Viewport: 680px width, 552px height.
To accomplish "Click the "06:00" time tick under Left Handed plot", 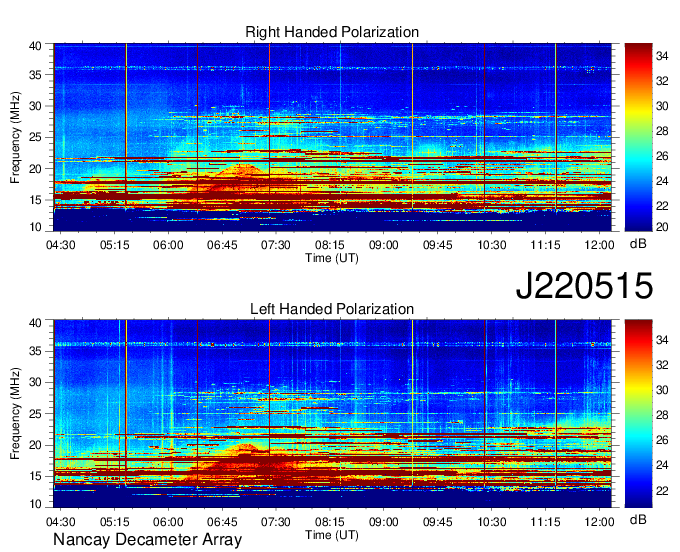I will [168, 522].
